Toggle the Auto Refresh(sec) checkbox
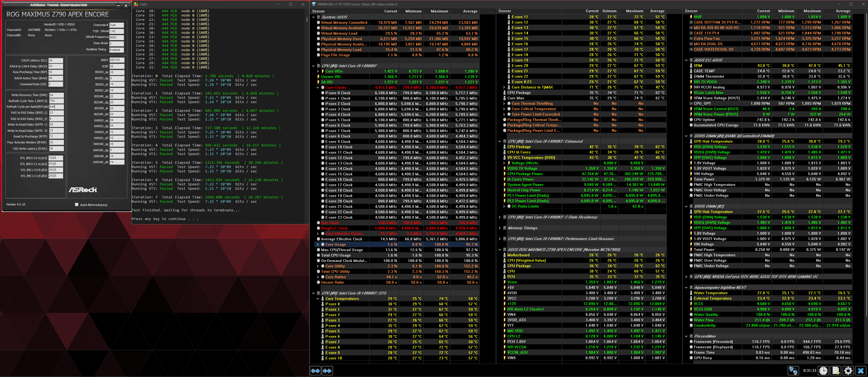The image size is (868, 377). click(77, 204)
